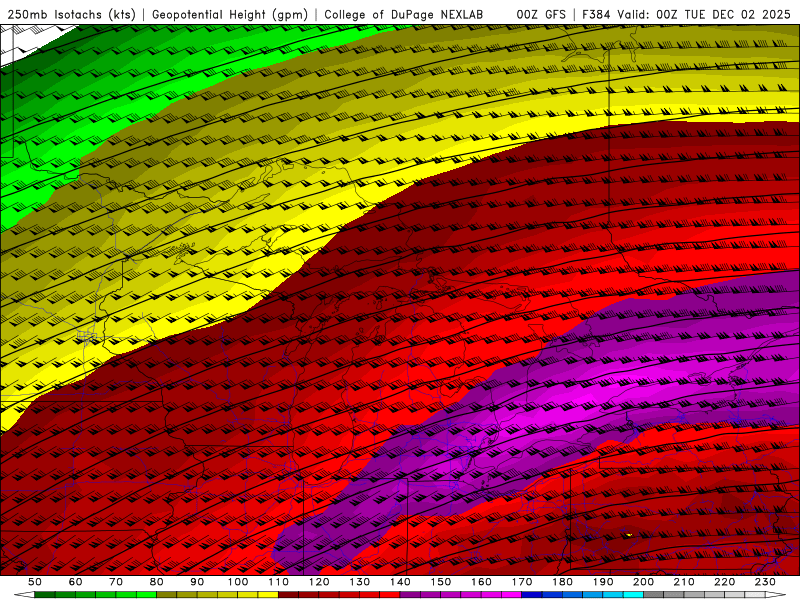The image size is (800, 600).
Task: Click the "250mb Isotachs (kts)" title text
Action: (72, 15)
